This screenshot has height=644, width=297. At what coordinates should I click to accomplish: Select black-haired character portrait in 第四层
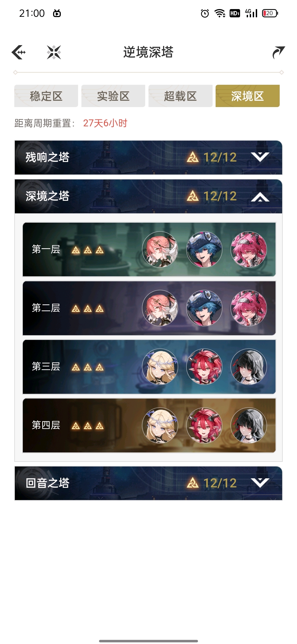249,425
